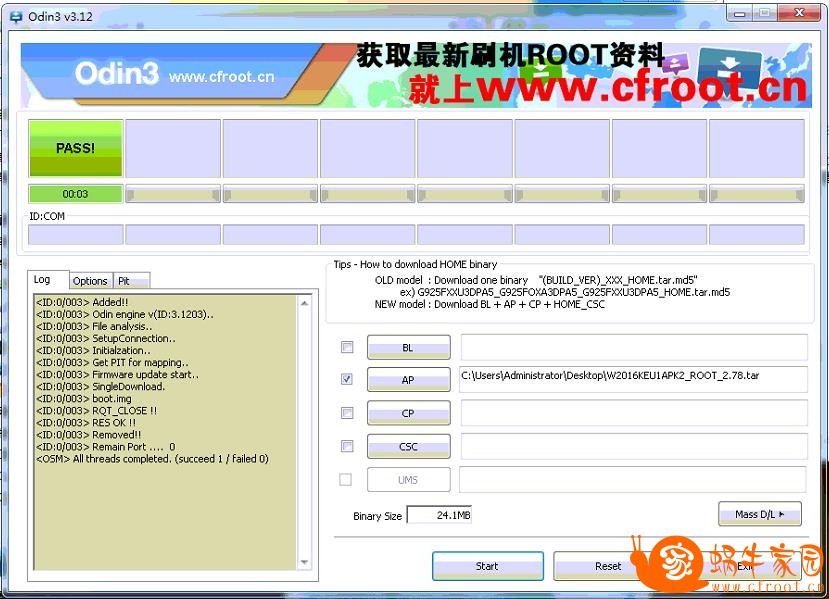Image resolution: width=829 pixels, height=599 pixels.
Task: Click the log scrollbar up arrow
Action: click(x=305, y=303)
